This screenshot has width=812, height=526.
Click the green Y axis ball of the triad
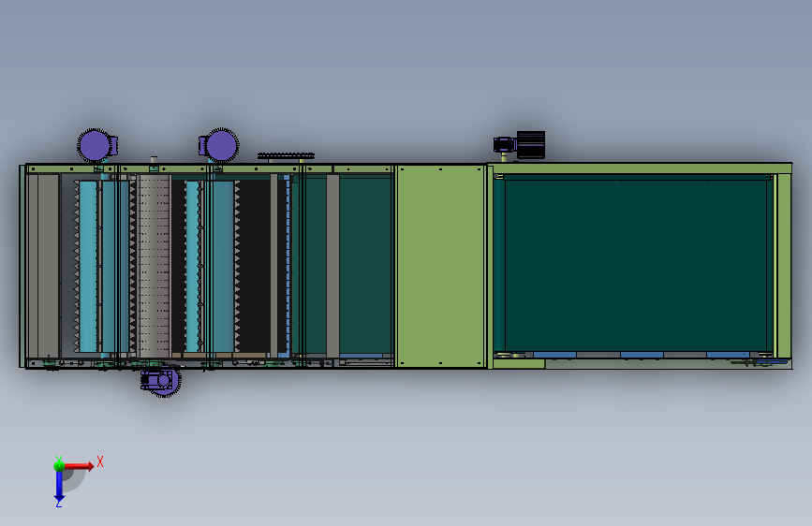tap(59, 465)
